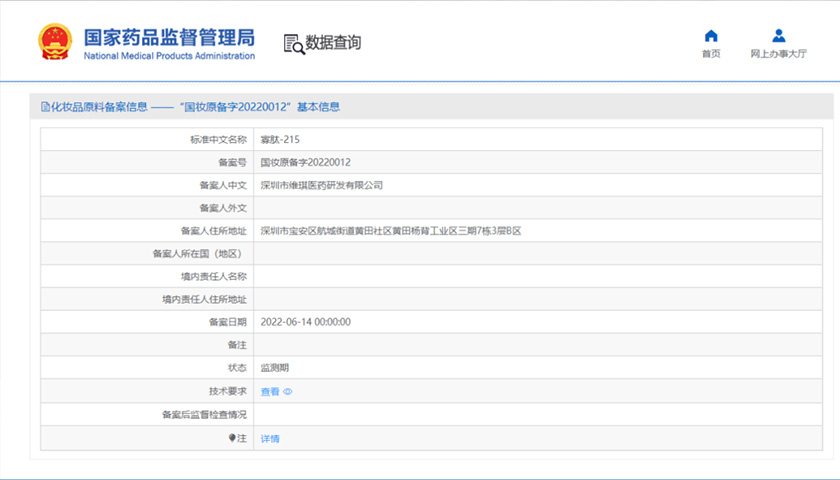Image resolution: width=840 pixels, height=480 pixels.
Task: Open 网上办事大厅 label
Action: (778, 54)
